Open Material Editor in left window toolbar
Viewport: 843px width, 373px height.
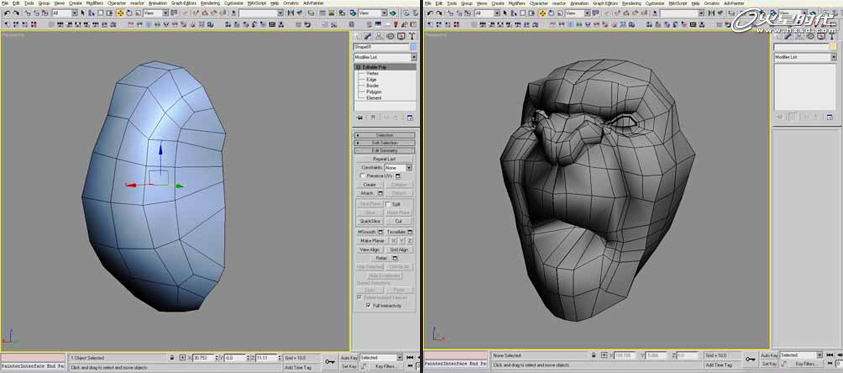(x=342, y=12)
